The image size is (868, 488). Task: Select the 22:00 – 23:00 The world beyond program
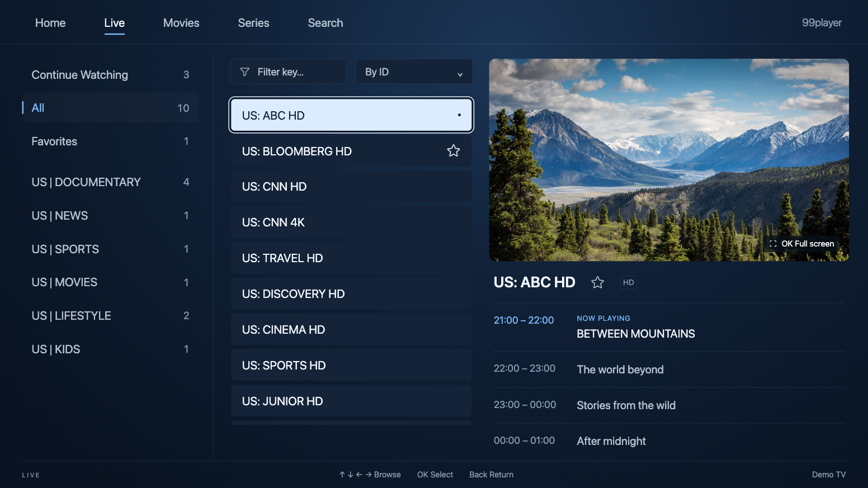669,369
